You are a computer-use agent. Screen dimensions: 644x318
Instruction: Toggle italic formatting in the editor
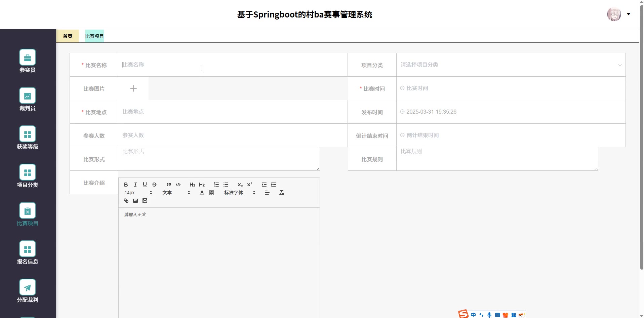click(x=135, y=185)
